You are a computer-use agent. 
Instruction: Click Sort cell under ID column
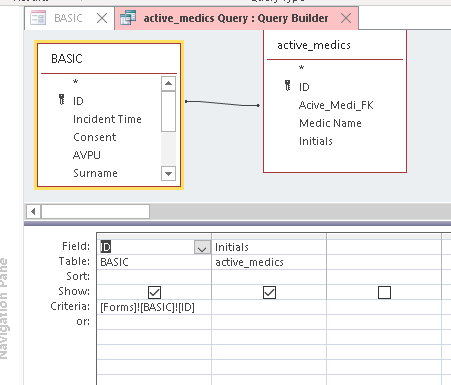[154, 277]
